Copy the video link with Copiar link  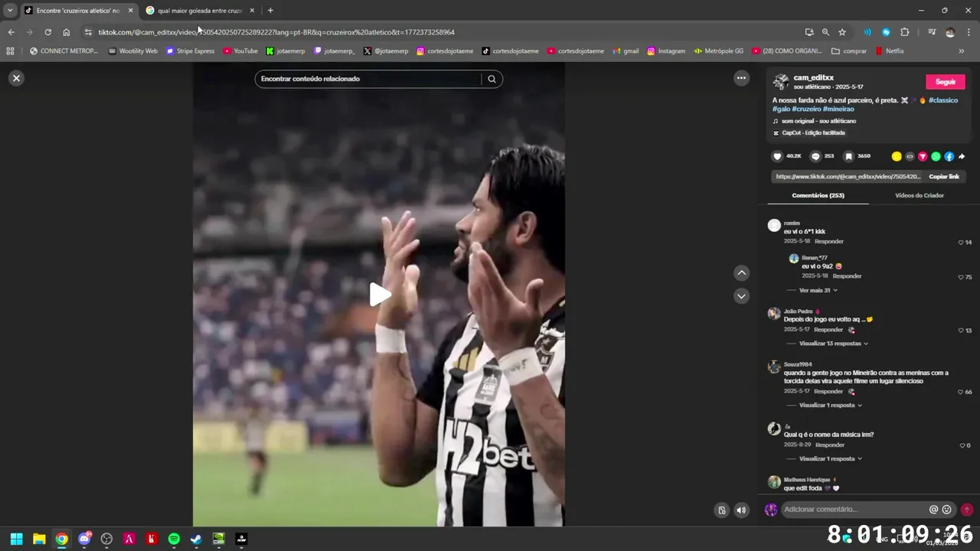pyautogui.click(x=944, y=177)
